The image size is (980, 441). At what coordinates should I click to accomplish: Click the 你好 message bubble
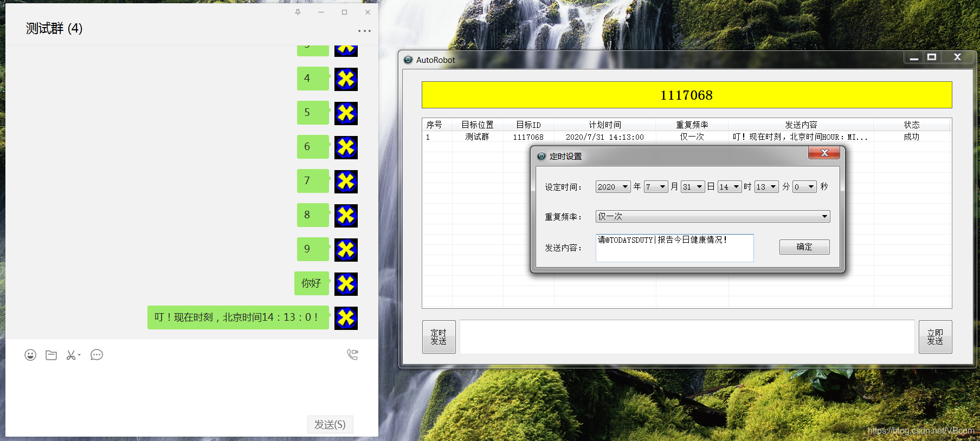point(312,283)
